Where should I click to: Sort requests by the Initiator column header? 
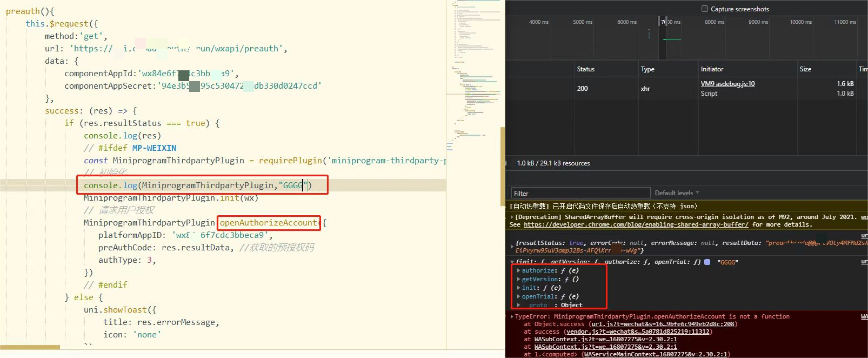point(712,69)
